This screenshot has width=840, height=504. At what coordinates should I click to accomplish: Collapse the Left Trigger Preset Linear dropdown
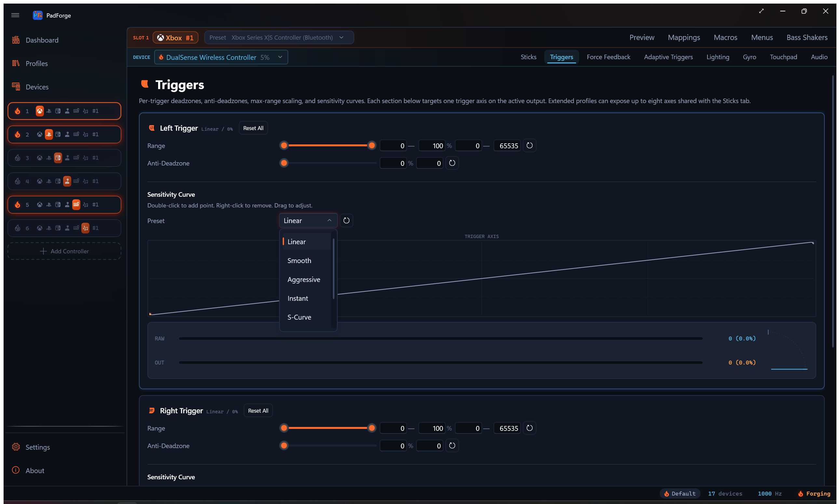coord(308,221)
